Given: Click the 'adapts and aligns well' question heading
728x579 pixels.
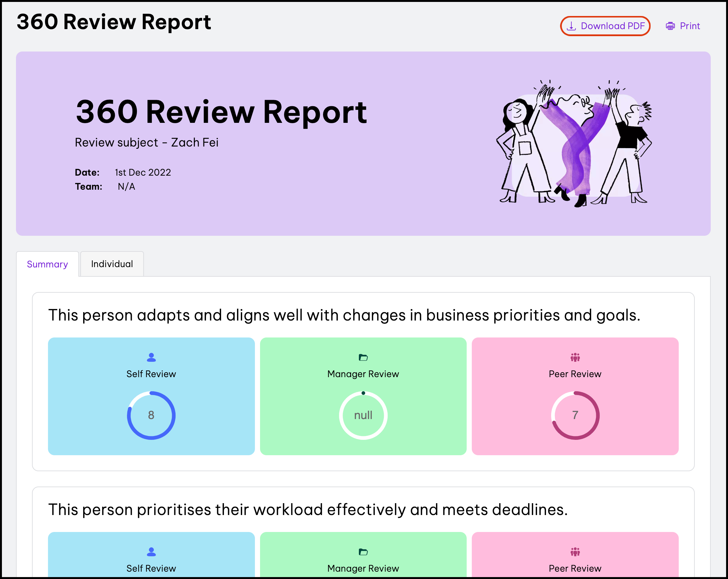Looking at the screenshot, I should (x=344, y=315).
